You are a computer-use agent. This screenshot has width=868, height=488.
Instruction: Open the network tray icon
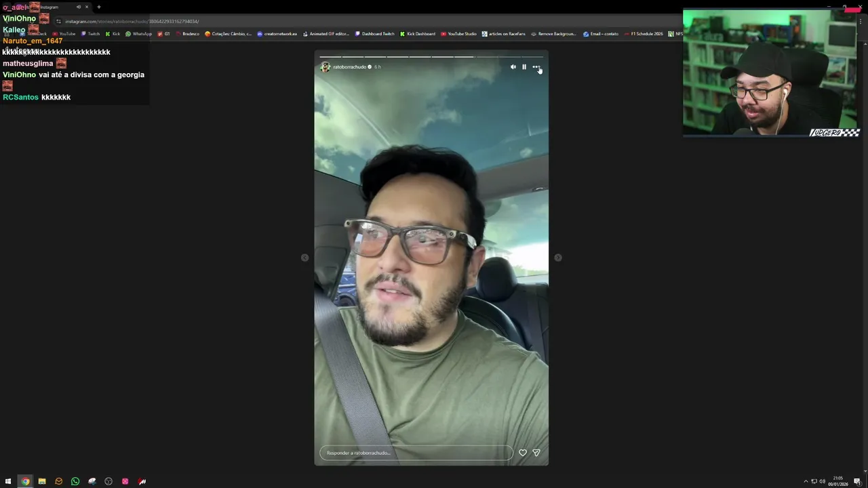pos(814,481)
